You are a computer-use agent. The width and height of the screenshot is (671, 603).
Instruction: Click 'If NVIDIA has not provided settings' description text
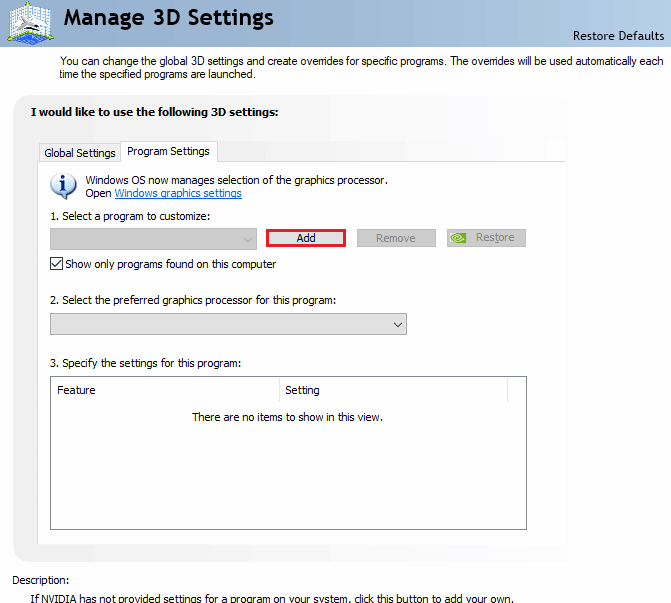[272, 598]
